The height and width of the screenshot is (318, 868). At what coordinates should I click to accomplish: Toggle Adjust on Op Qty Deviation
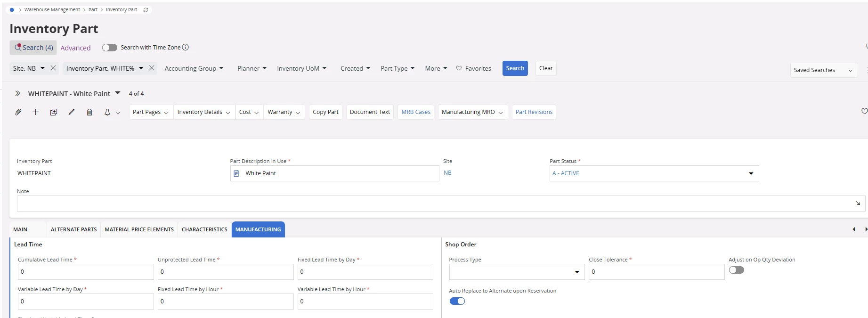(736, 270)
